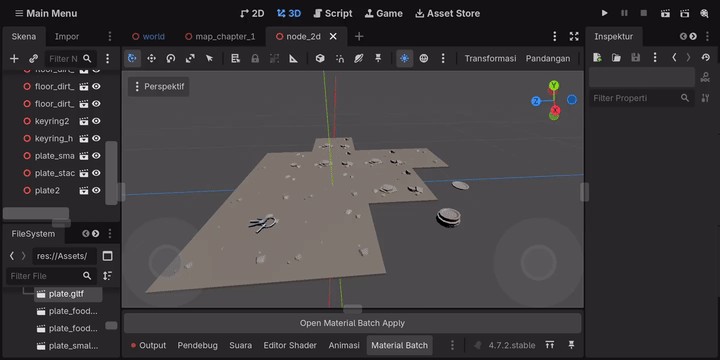Image resolution: width=720 pixels, height=360 pixels.
Task: Add a new node with plus icon
Action: (x=14, y=58)
